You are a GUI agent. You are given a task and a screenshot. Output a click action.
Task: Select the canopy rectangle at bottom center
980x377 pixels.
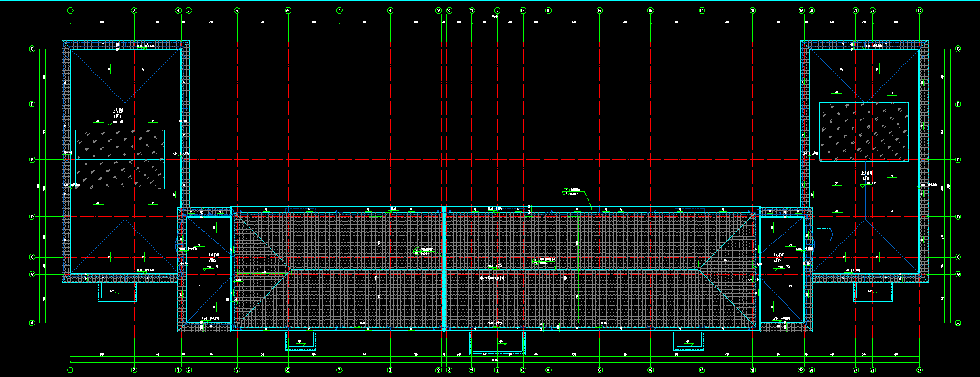497,342
